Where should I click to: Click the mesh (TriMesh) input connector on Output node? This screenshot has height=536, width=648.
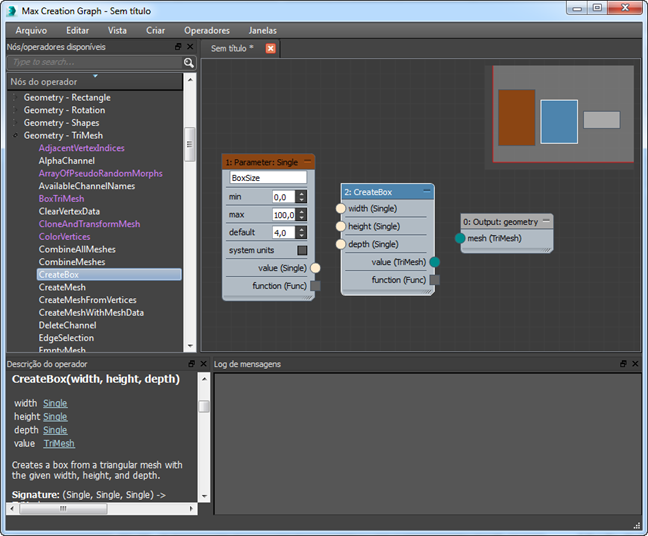(460, 238)
